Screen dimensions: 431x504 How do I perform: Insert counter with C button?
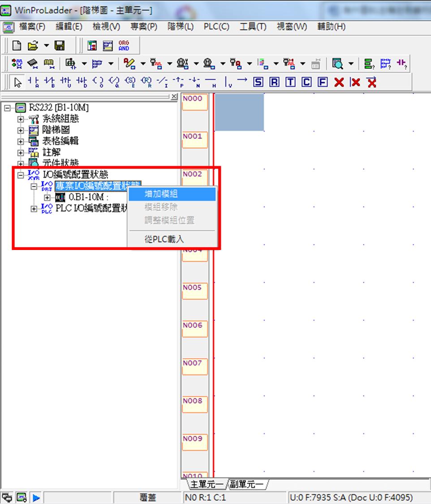[x=306, y=82]
